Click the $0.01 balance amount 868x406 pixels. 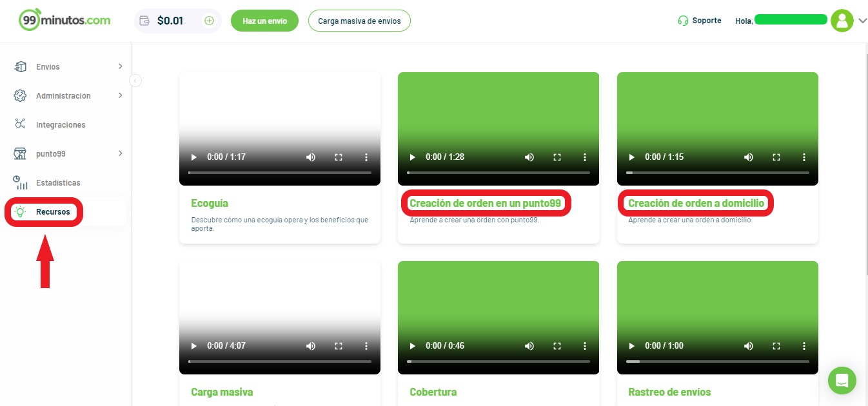click(x=170, y=21)
